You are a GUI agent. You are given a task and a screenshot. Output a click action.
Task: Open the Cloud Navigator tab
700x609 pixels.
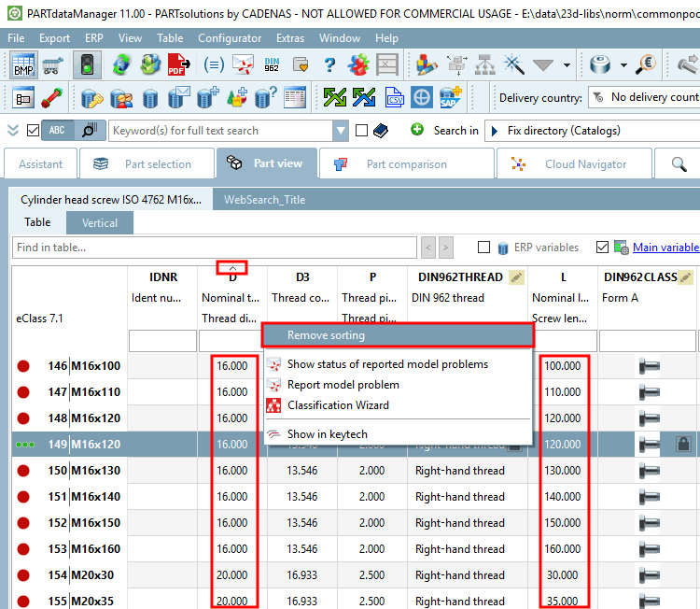coord(574,164)
